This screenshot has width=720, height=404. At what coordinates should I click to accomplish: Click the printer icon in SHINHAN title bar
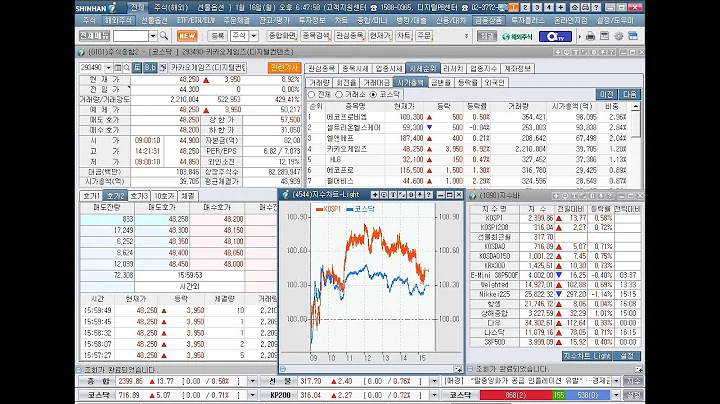(585, 7)
